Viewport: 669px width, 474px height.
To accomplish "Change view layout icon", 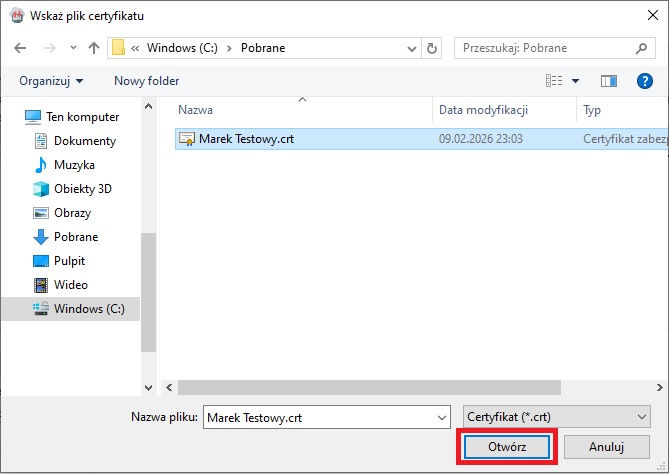I will click(x=554, y=80).
